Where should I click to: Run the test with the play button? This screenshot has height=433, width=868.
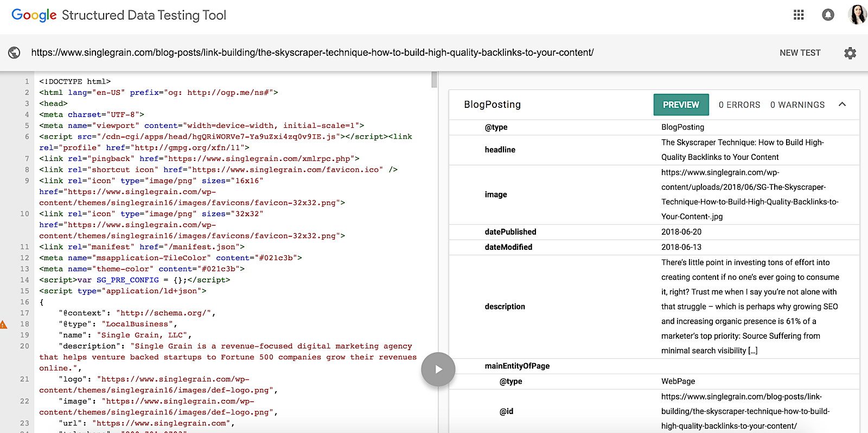tap(438, 370)
